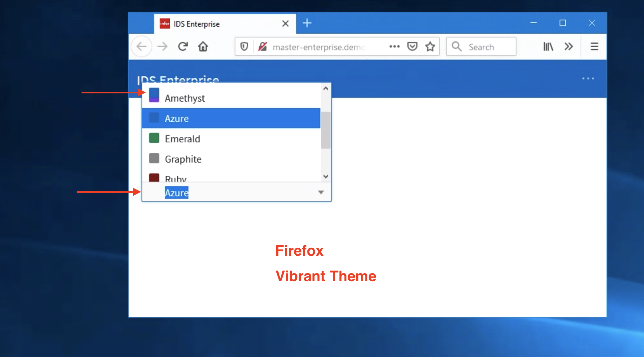Open a new browser tab

pos(307,23)
